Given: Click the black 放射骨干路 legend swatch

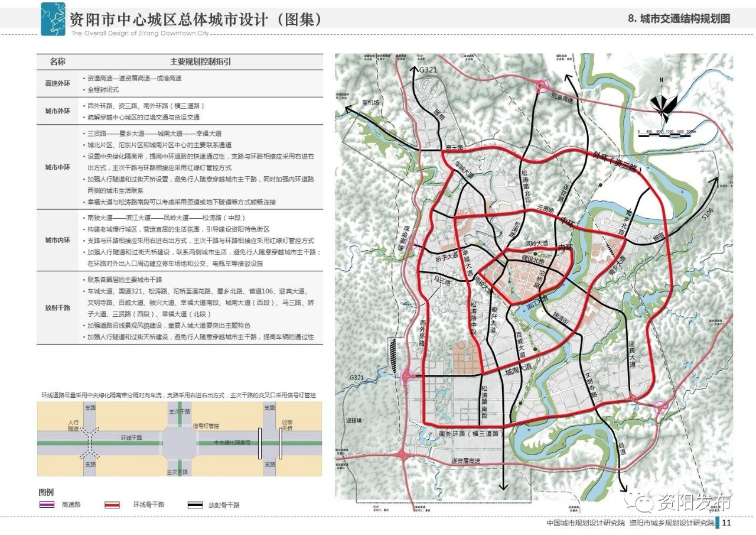Looking at the screenshot, I should pos(195,505).
